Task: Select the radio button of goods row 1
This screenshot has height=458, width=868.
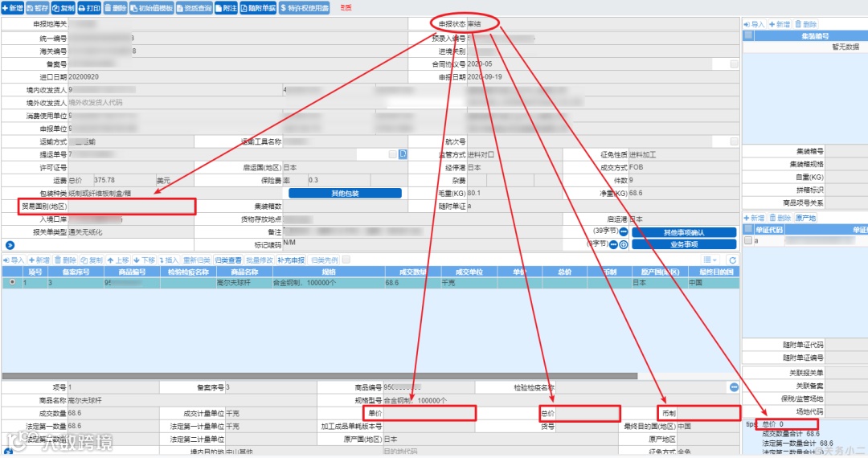Action: [12, 283]
